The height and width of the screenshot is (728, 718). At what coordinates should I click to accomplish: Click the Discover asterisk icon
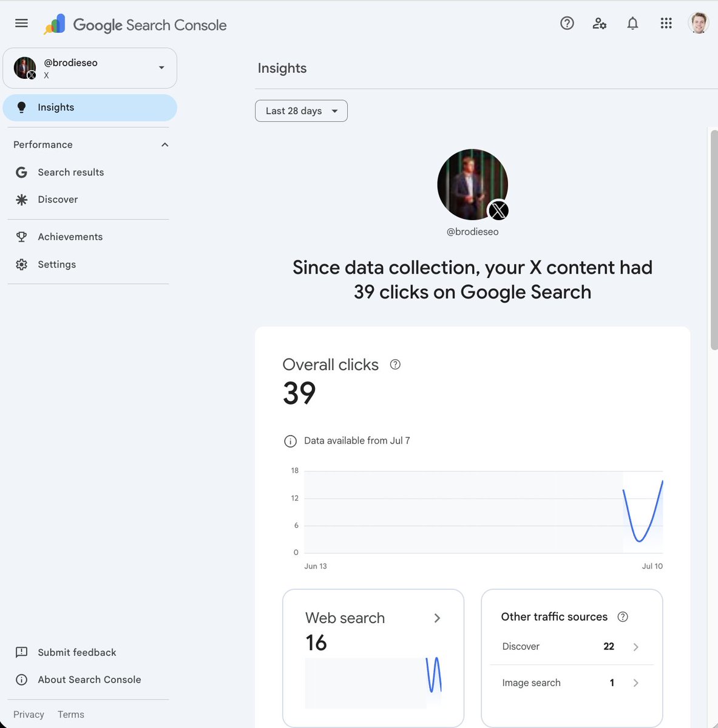pyautogui.click(x=21, y=200)
